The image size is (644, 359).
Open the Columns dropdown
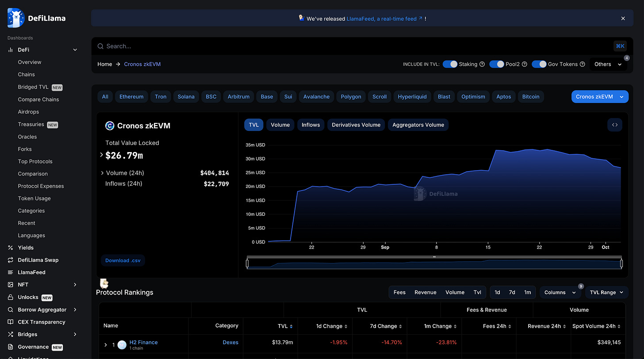click(x=560, y=292)
